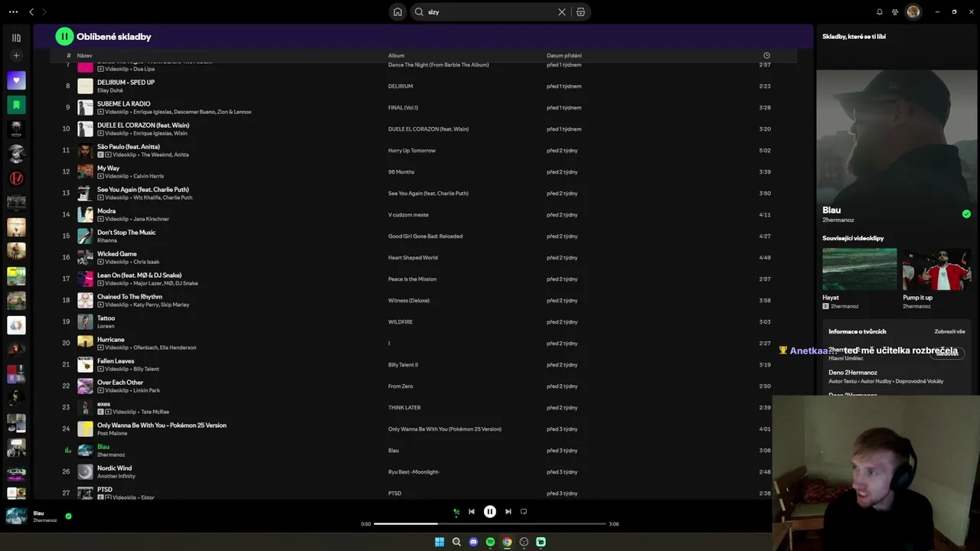Viewport: 980px width, 551px height.
Task: Click 'Zobrazit vše' in credits section
Action: click(949, 331)
